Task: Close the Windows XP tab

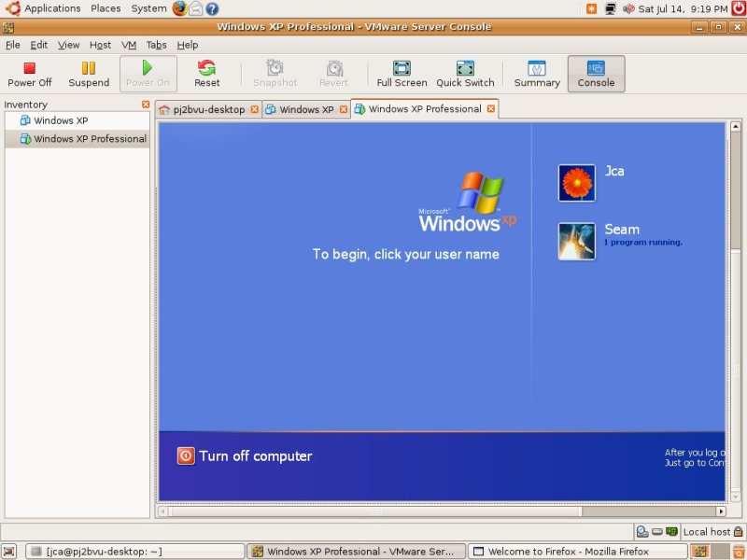Action: pyautogui.click(x=344, y=109)
